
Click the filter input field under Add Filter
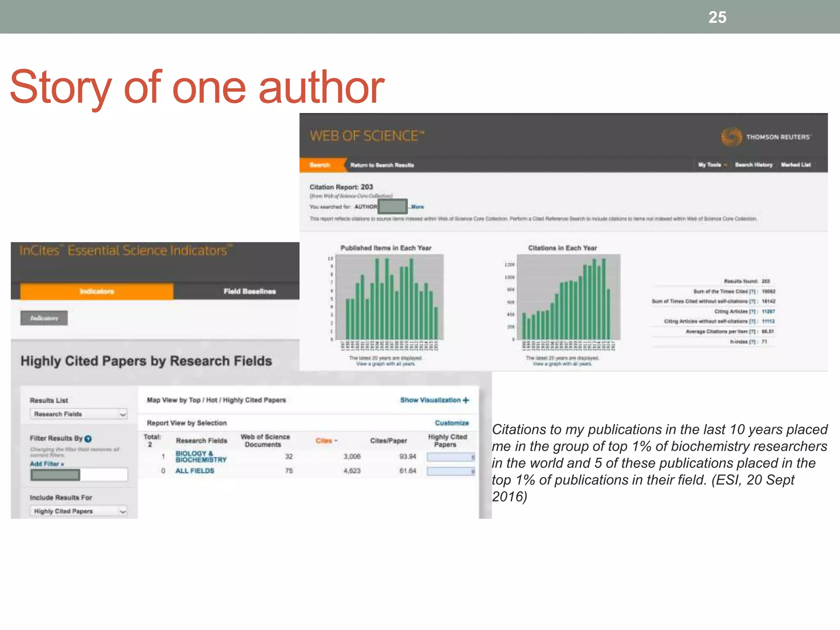click(x=79, y=475)
